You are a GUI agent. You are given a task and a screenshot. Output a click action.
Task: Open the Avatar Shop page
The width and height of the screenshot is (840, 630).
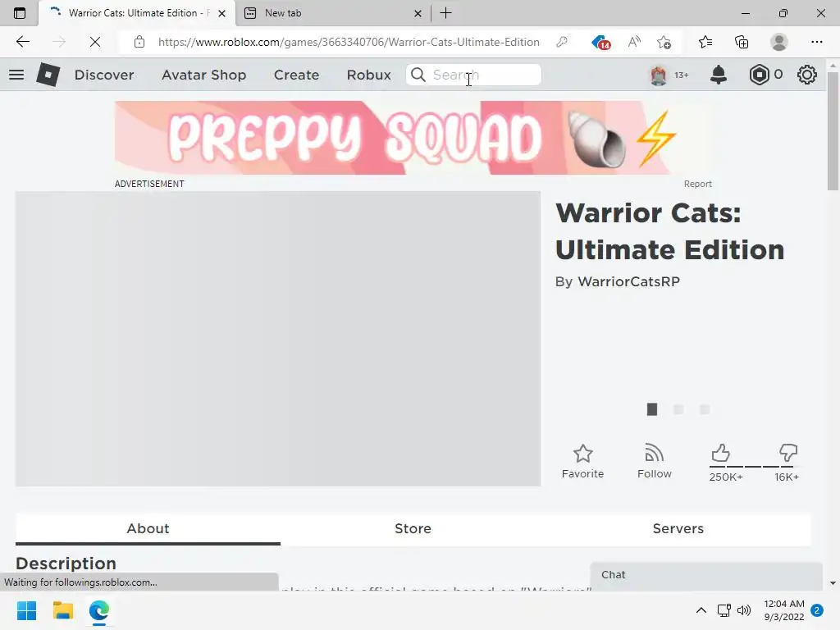pyautogui.click(x=203, y=75)
